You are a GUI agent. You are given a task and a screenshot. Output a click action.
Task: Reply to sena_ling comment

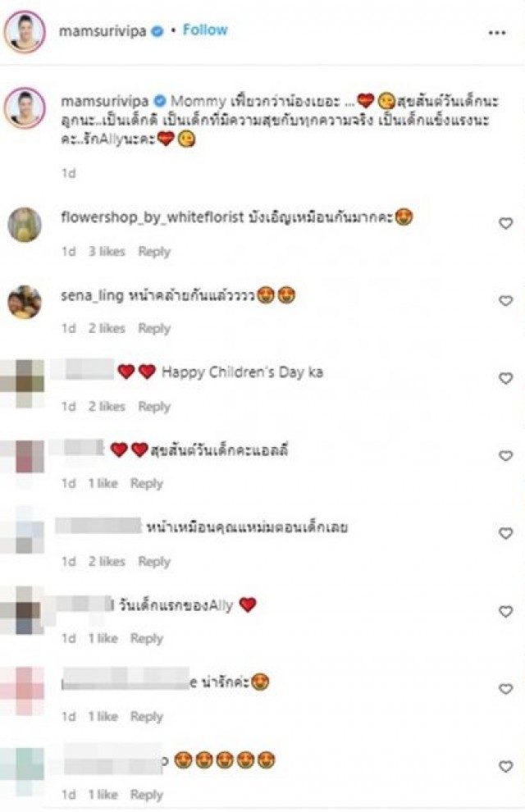click(154, 329)
